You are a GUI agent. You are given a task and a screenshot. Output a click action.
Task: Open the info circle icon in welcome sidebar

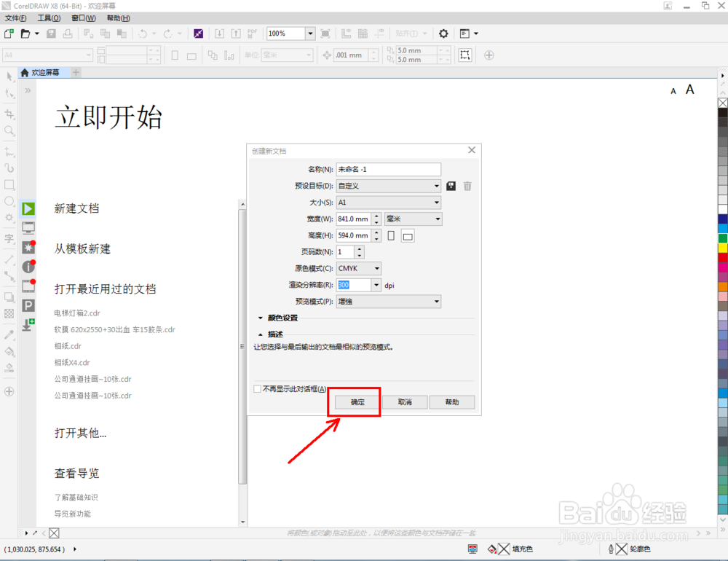[x=28, y=267]
